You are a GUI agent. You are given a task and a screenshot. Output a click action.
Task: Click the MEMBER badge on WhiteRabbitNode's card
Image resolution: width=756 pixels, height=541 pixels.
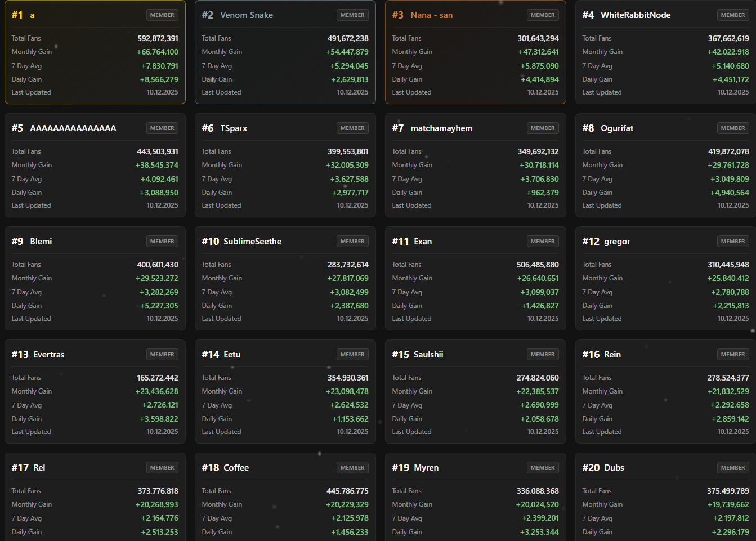click(x=733, y=15)
